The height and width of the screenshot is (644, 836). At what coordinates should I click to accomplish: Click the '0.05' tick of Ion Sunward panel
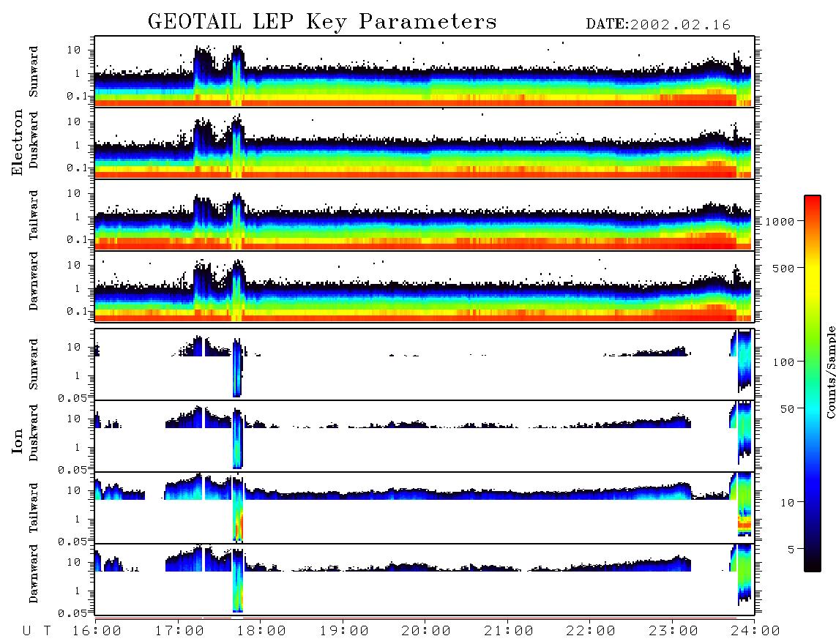pyautogui.click(x=72, y=397)
